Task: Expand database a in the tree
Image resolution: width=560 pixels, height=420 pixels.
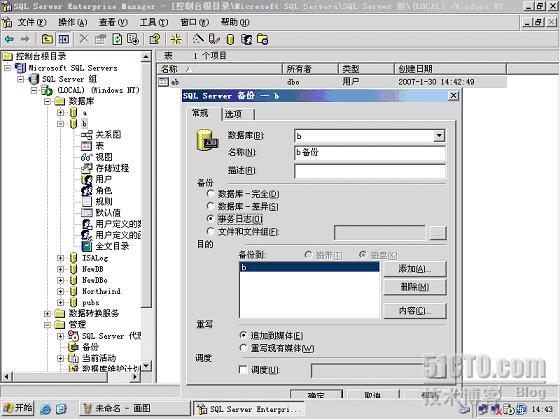Action: point(61,112)
